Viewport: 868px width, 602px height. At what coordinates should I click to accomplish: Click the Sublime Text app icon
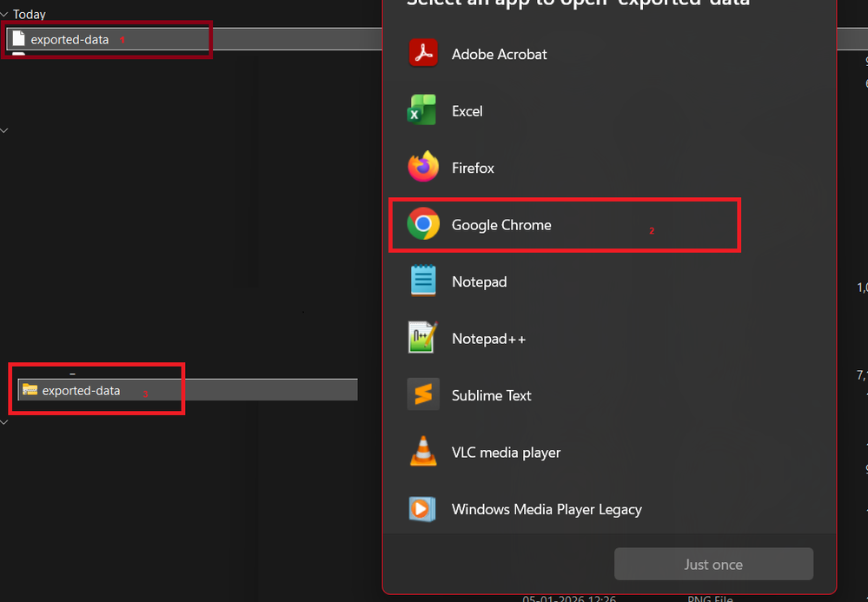coord(423,394)
